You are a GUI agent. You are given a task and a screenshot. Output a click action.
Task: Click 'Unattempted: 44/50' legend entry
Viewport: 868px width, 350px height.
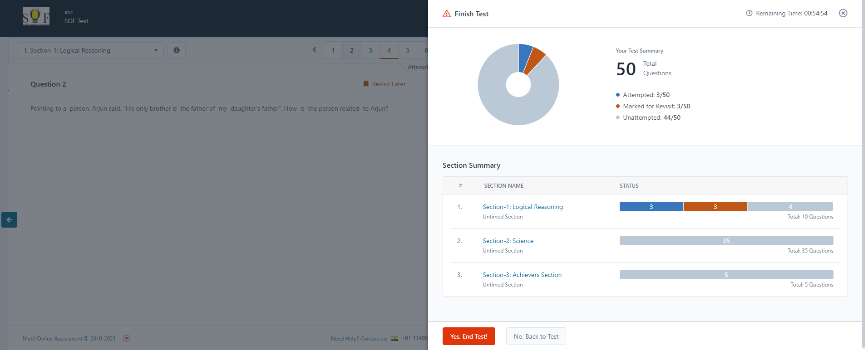[648, 117]
